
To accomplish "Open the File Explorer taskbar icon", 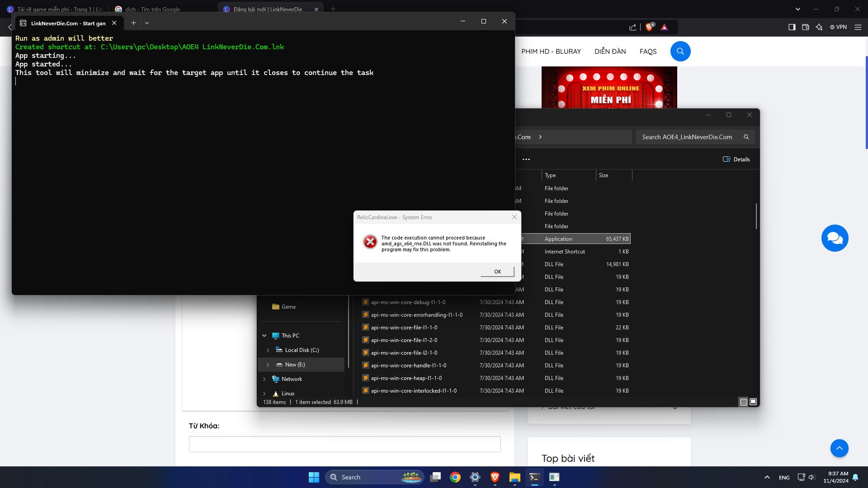I will point(514,477).
